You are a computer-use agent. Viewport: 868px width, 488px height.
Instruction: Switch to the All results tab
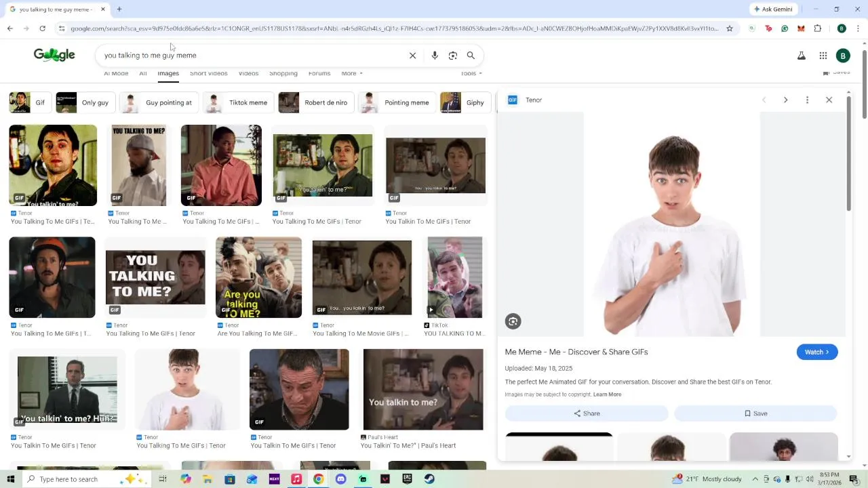pyautogui.click(x=143, y=73)
